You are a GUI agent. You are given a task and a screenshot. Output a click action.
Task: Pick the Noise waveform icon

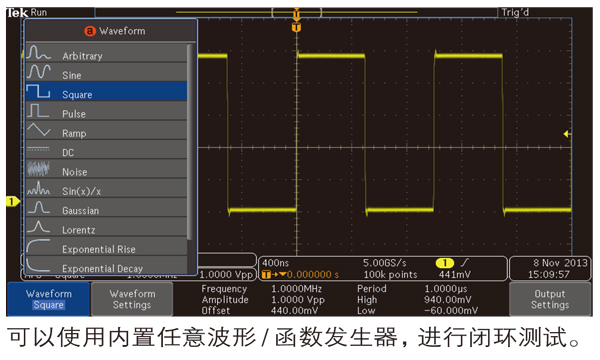(38, 169)
